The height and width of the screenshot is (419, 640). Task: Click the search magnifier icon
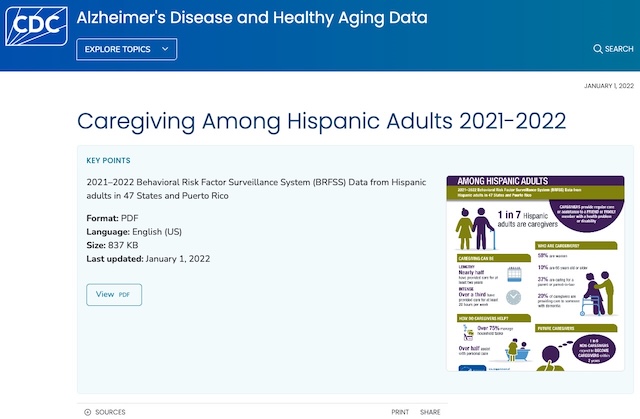[x=598, y=49]
